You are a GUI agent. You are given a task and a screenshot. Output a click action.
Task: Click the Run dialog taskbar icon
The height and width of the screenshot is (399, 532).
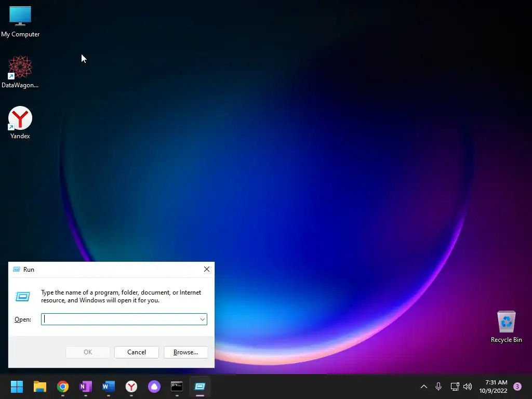click(x=200, y=387)
